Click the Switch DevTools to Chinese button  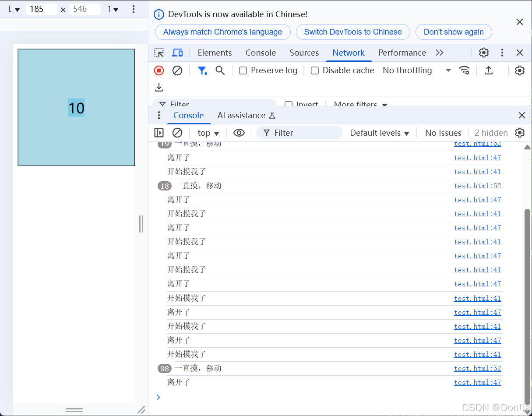click(x=353, y=32)
